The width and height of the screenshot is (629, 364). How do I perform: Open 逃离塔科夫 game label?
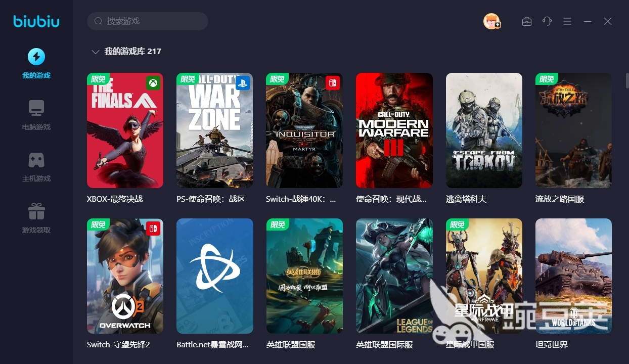(x=466, y=199)
